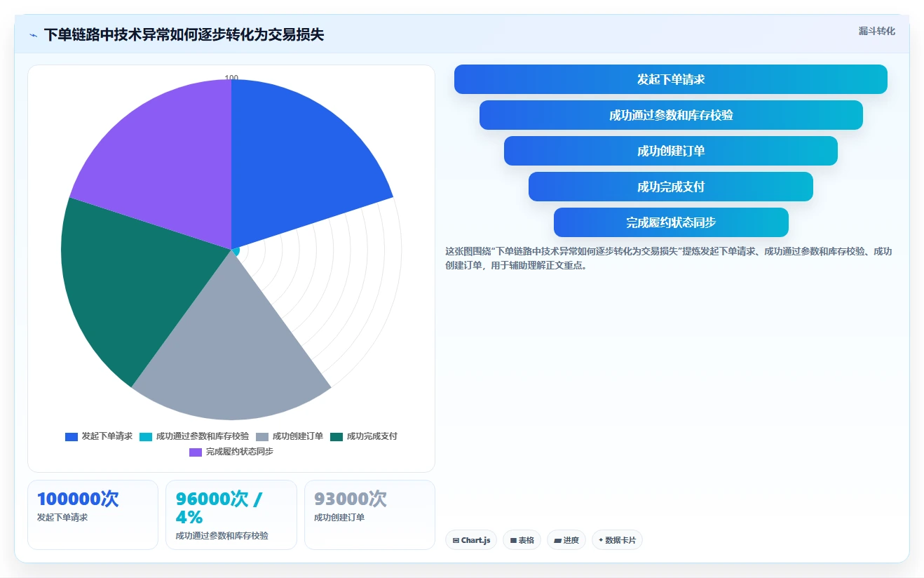924x578 pixels.
Task: Click the description paragraph starting 这张图围绕
Action: coord(669,258)
